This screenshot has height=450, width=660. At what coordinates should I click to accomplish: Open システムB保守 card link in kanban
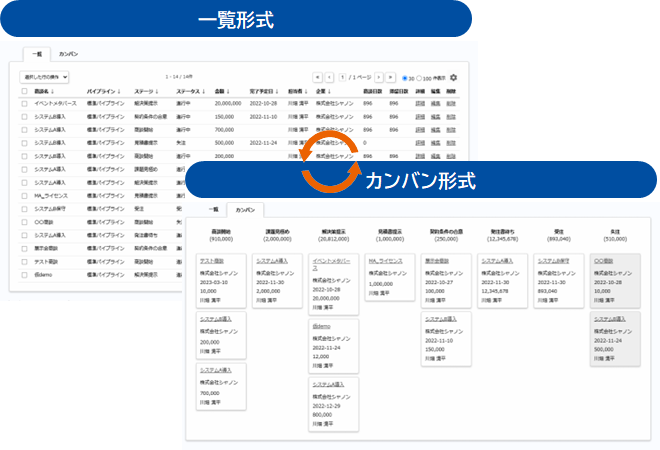554,261
